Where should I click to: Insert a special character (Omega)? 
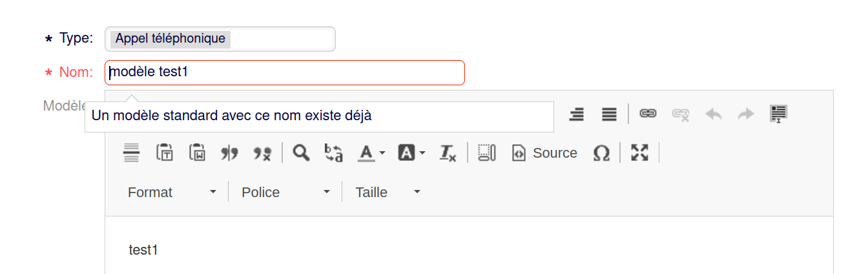(601, 153)
